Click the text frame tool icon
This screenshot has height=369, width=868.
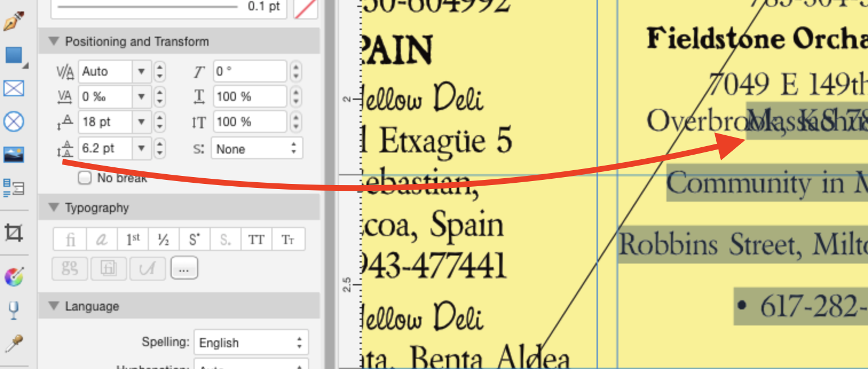pos(14,89)
